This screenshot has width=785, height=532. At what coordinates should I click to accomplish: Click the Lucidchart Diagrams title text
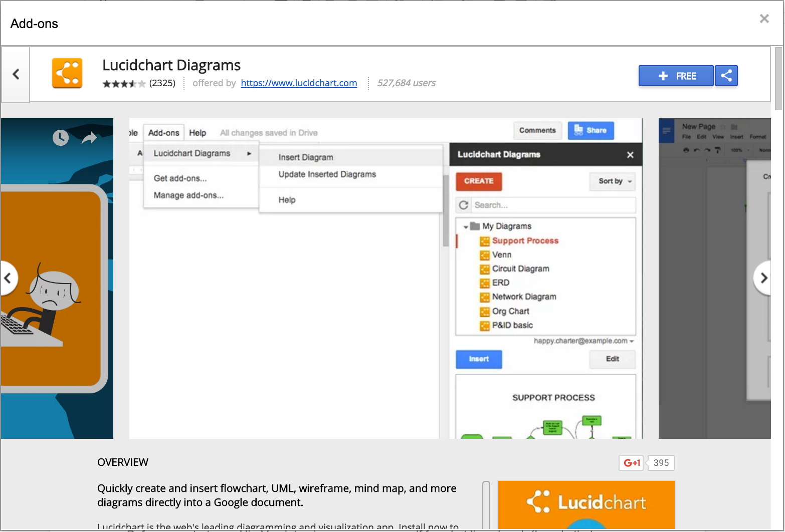171,65
